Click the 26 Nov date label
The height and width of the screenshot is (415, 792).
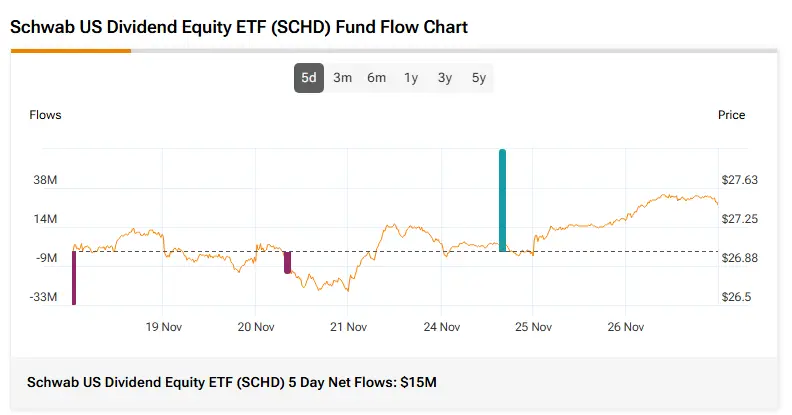(x=626, y=327)
